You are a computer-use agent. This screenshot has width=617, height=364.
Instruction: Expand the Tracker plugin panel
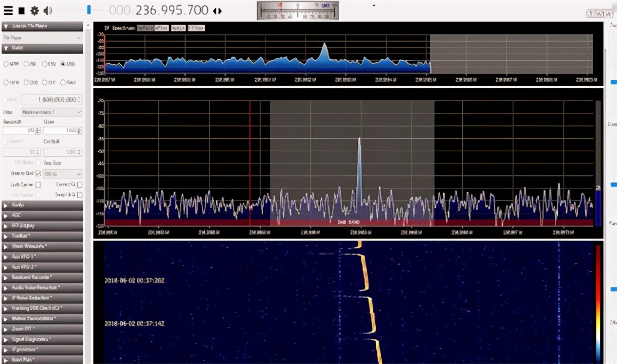click(x=42, y=236)
